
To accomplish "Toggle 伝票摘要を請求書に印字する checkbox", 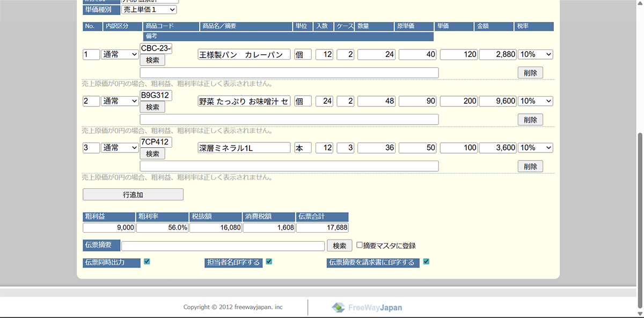I will pos(426,262).
